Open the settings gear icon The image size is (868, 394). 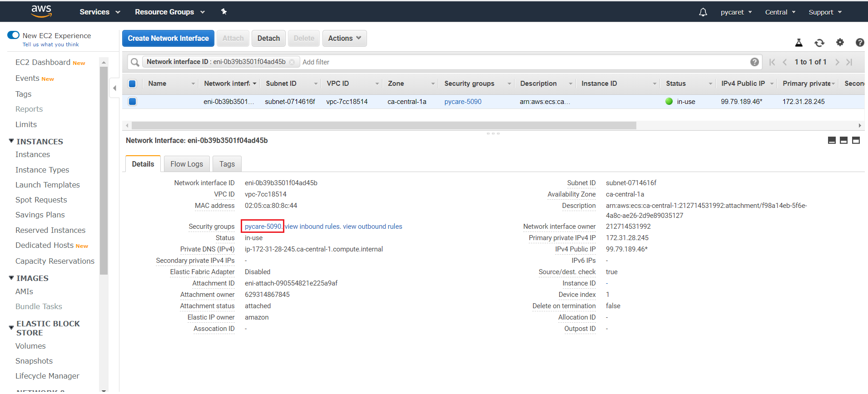pos(840,42)
